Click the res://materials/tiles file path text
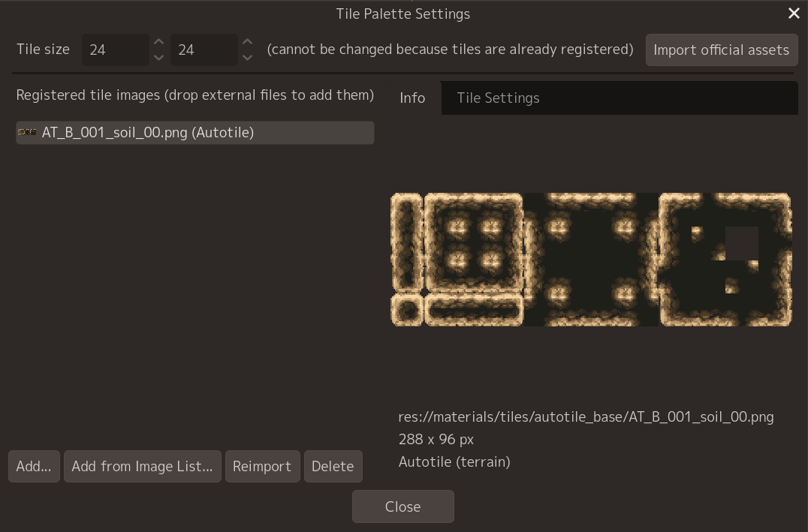 pos(586,416)
